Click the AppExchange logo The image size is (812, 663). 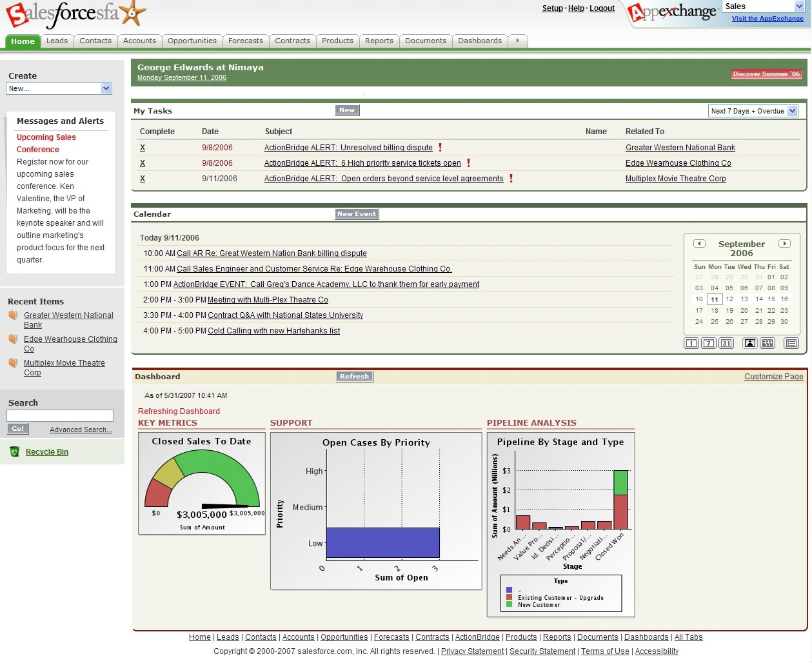pyautogui.click(x=672, y=13)
